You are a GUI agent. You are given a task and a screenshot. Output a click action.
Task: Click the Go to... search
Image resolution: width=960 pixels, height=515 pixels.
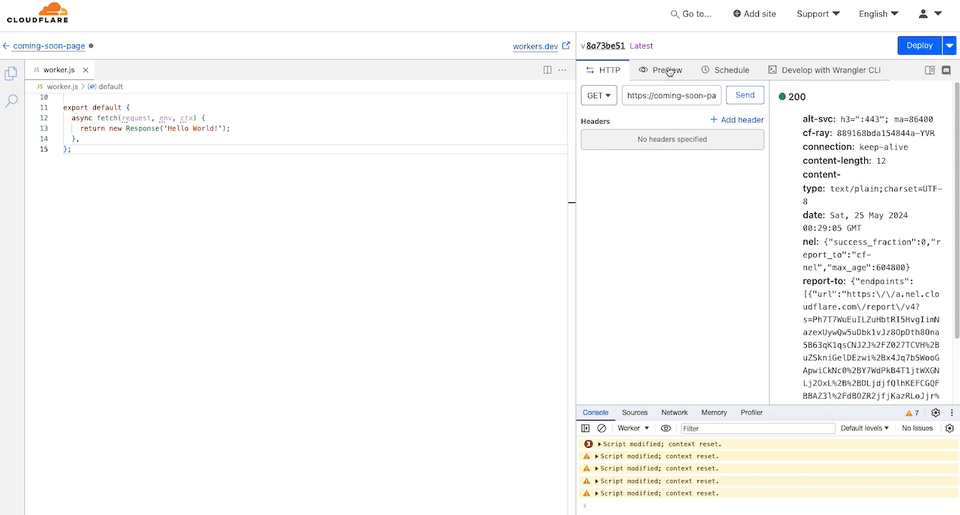click(x=691, y=13)
